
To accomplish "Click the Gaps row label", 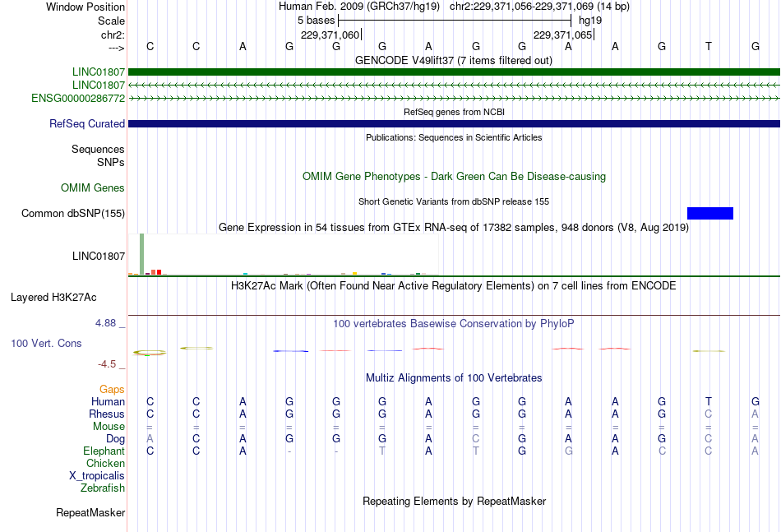I will click(x=112, y=389).
